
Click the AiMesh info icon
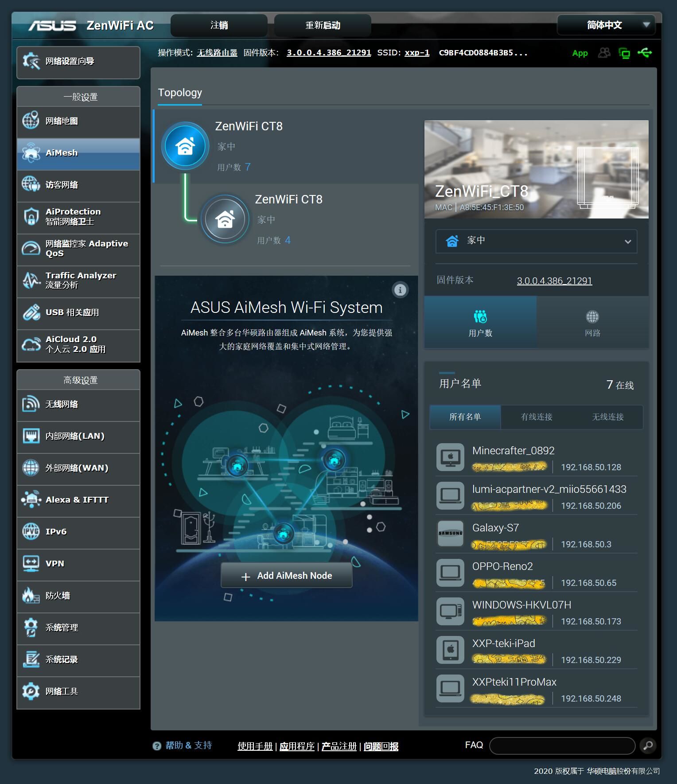coord(400,290)
